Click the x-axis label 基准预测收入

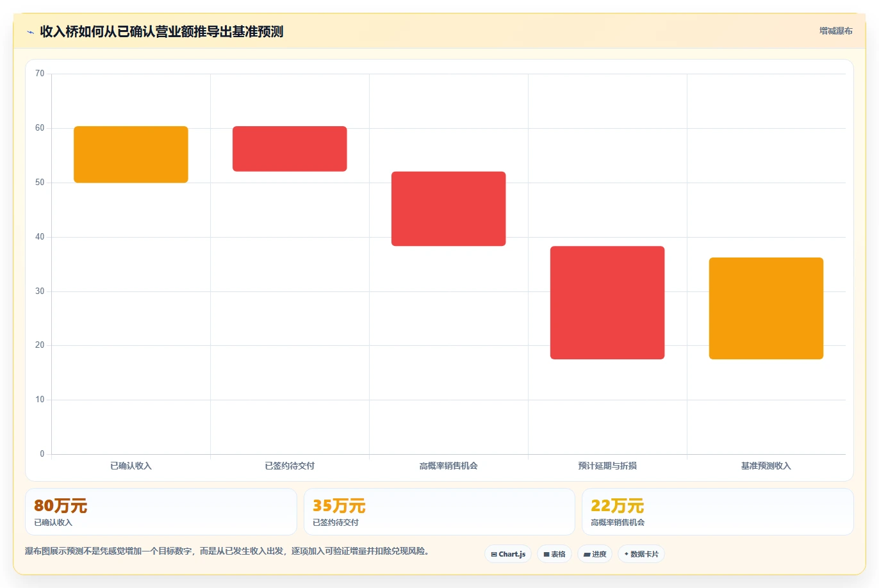point(766,466)
